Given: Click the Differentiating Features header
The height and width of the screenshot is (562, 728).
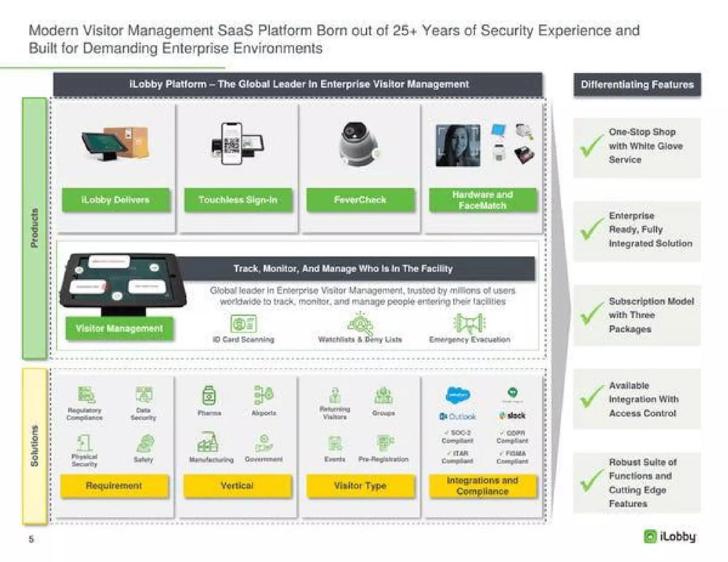Looking at the screenshot, I should [637, 85].
